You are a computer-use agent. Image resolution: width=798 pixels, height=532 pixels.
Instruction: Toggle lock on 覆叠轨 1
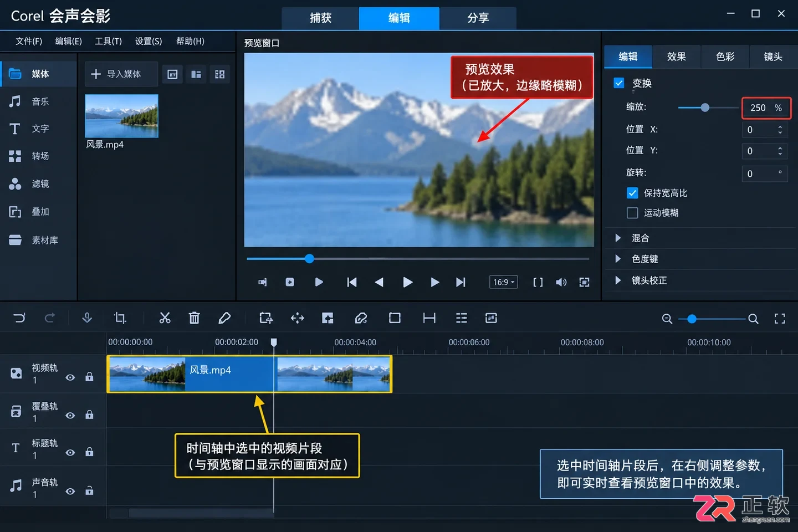coord(89,415)
